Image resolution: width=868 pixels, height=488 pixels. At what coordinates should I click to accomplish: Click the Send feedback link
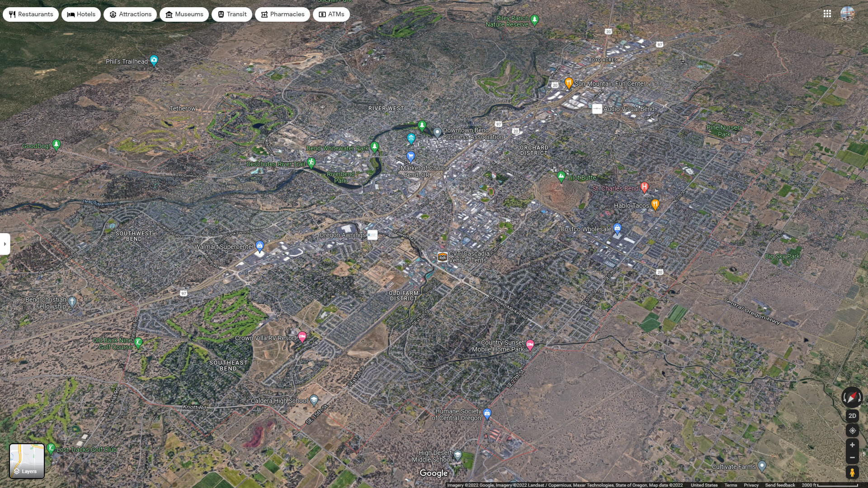point(779,484)
